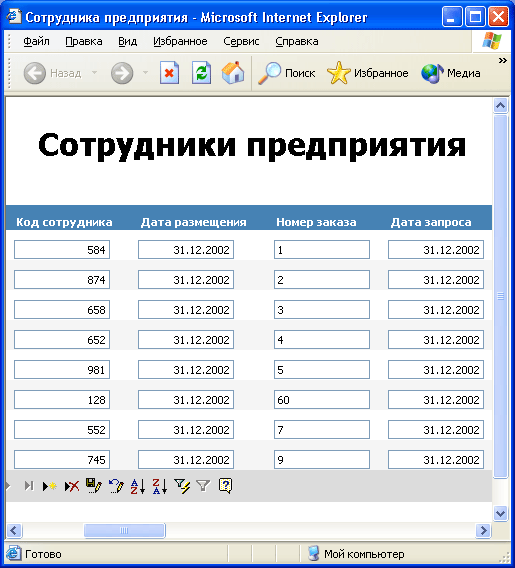This screenshot has height=568, width=515.
Task: Save record using floppy disk icon
Action: pyautogui.click(x=93, y=486)
